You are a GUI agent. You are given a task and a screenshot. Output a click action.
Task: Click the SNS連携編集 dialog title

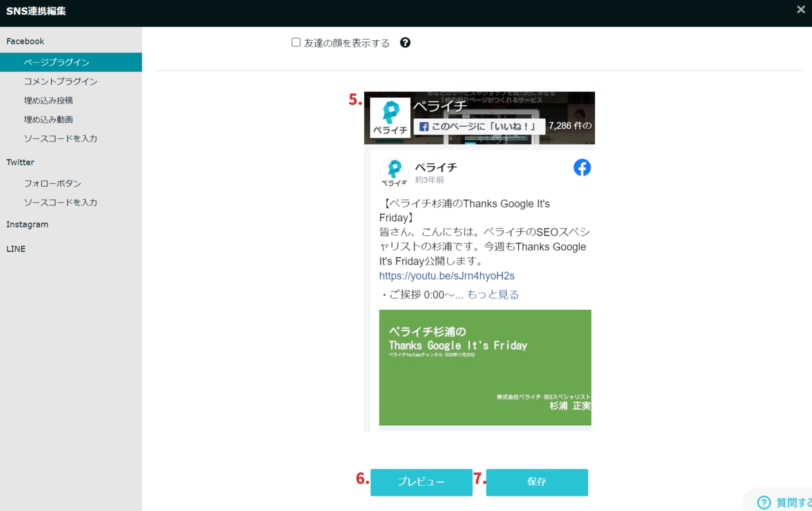[x=36, y=11]
